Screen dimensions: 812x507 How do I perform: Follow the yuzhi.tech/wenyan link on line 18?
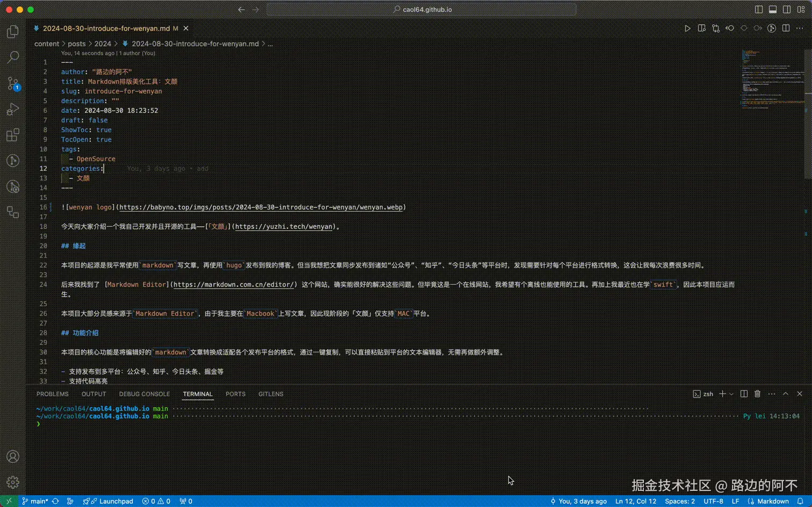284,227
